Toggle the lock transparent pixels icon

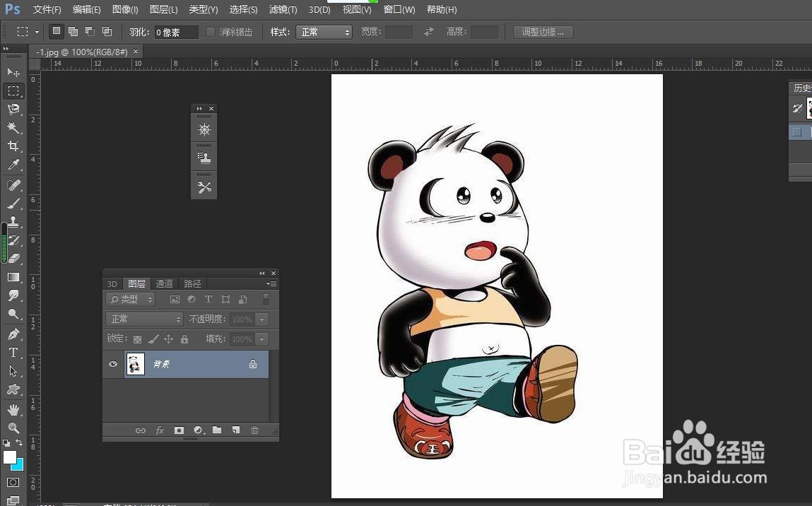(x=137, y=339)
